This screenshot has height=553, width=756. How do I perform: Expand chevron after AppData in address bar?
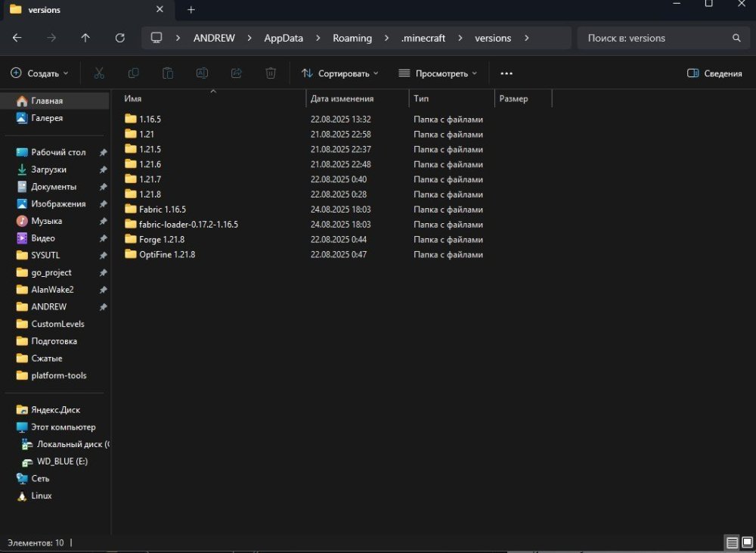click(x=318, y=38)
